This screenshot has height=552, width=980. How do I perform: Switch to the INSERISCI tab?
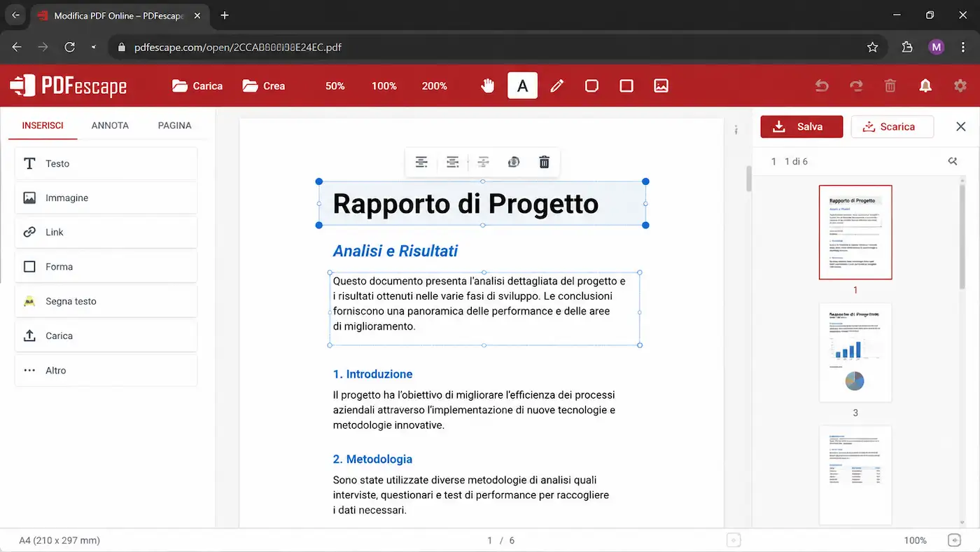pyautogui.click(x=43, y=125)
